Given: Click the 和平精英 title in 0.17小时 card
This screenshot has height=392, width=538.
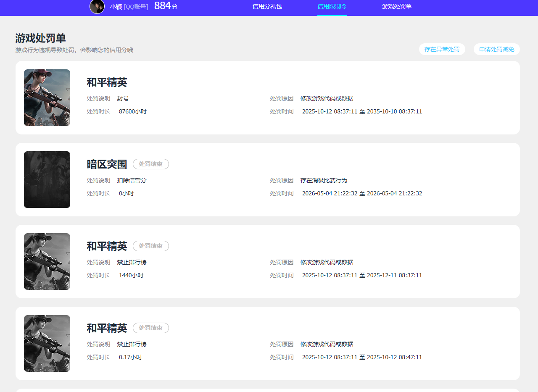Looking at the screenshot, I should 107,328.
